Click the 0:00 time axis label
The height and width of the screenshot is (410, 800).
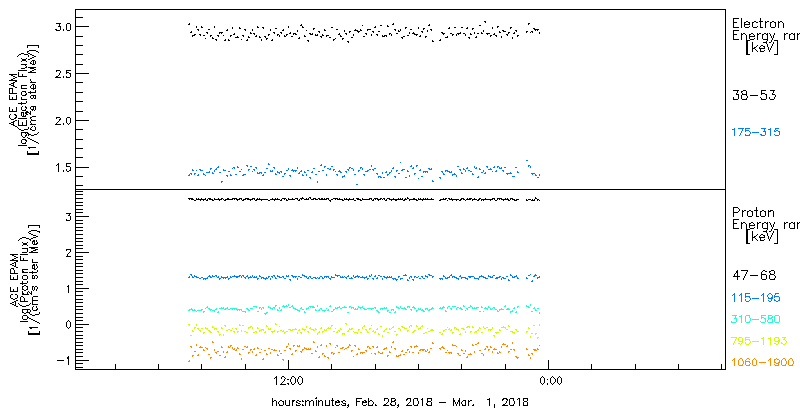(x=551, y=380)
